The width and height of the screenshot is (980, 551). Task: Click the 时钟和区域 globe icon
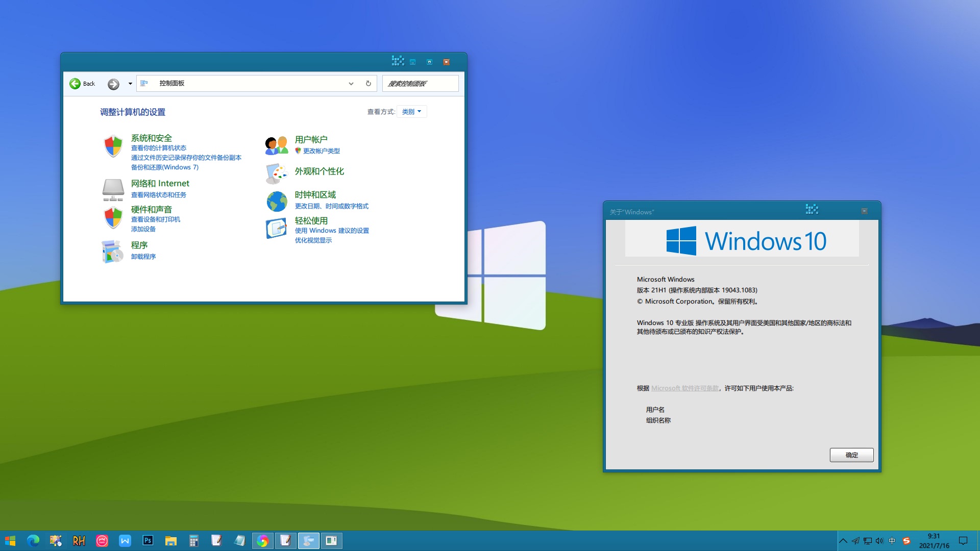coord(277,202)
